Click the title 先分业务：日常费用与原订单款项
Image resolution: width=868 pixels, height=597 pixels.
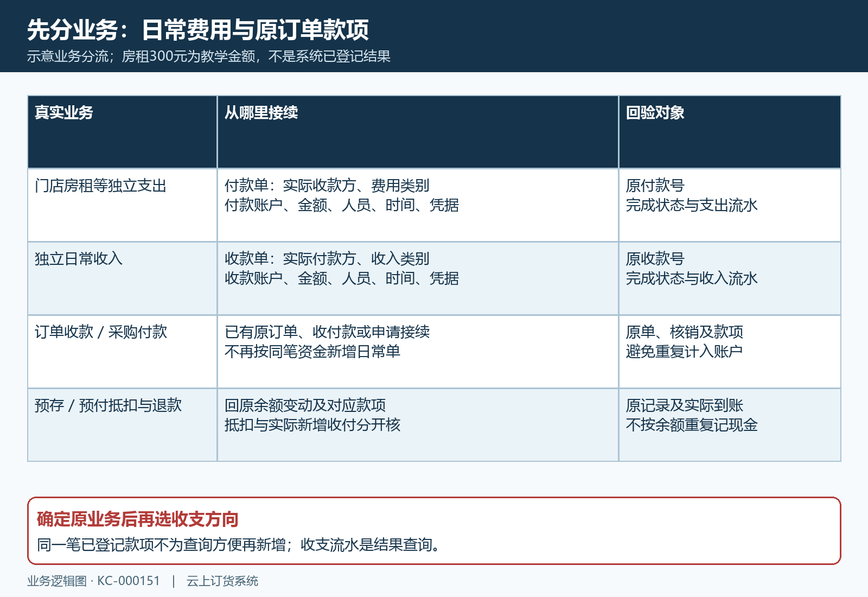point(198,30)
